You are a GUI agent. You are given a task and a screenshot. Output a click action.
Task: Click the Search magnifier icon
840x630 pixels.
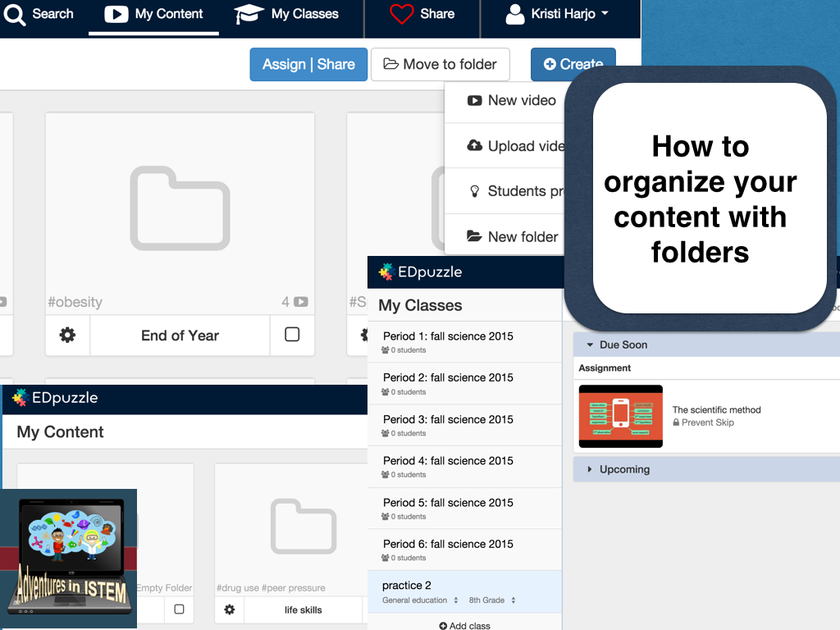[x=15, y=15]
